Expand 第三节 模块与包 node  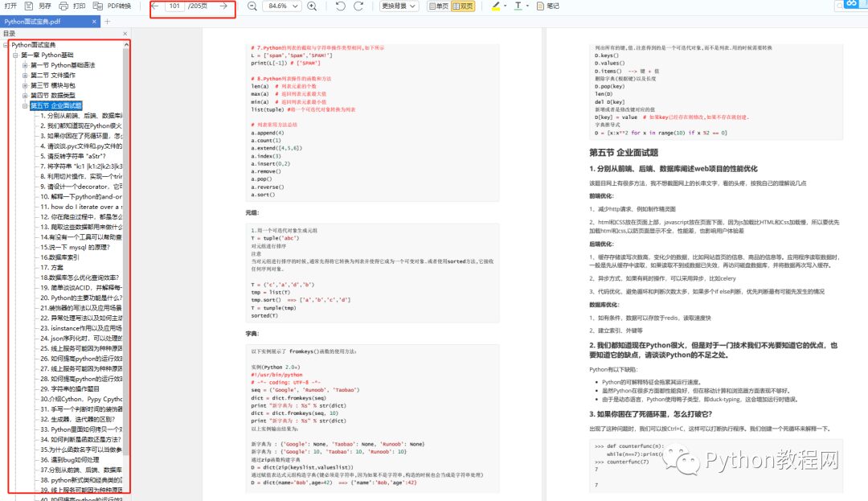tap(25, 86)
